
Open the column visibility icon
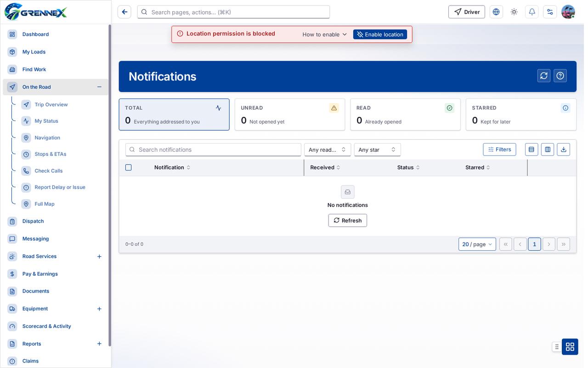(548, 149)
